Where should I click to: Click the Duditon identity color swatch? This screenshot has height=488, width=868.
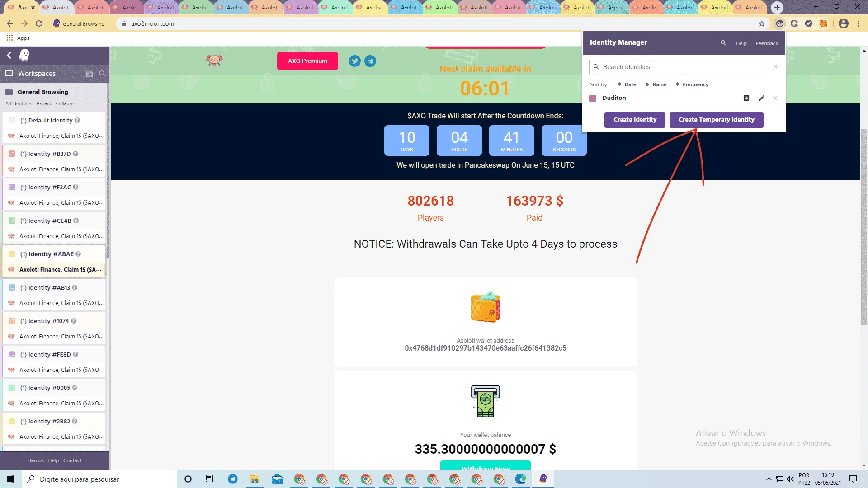[x=593, y=98]
